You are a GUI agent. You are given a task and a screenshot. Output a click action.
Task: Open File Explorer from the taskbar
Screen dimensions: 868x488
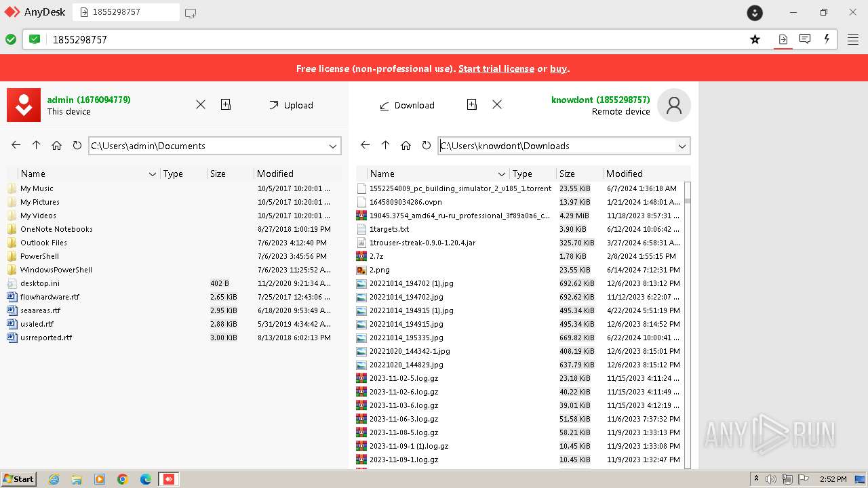tap(77, 479)
